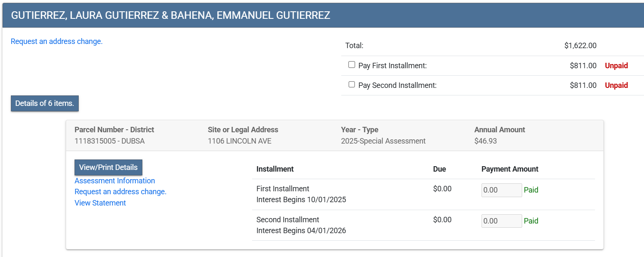Screen dimensions: 644x257
Task: Expand the Details of 6 items button
Action: coord(45,103)
